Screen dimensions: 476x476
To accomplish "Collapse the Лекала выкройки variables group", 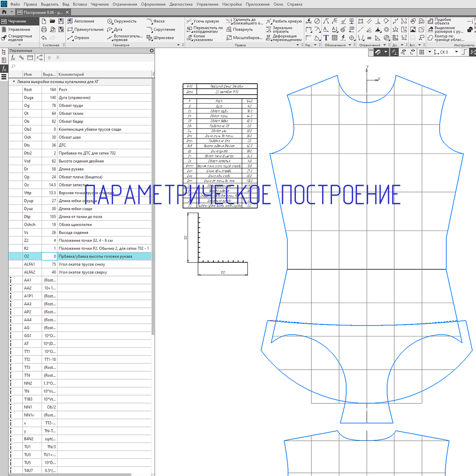I will [14, 82].
